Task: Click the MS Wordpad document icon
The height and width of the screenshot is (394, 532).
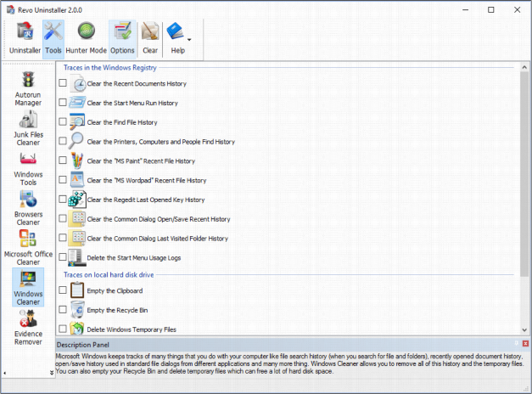Action: (77, 180)
